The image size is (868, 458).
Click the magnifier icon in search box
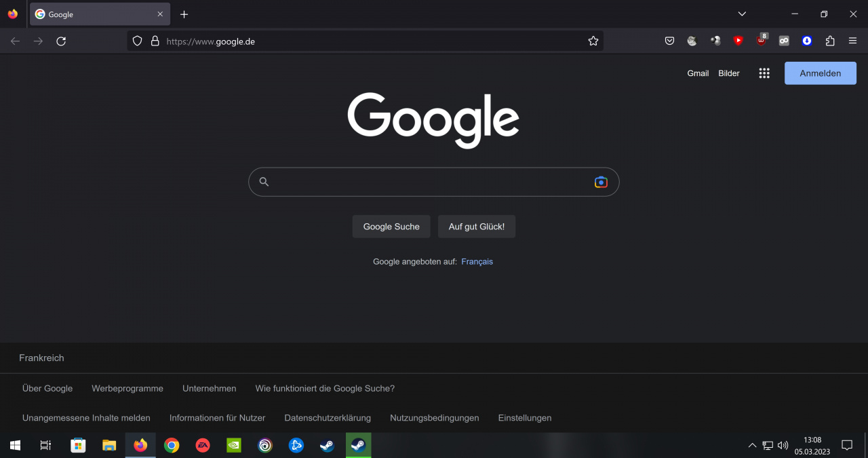pos(264,182)
